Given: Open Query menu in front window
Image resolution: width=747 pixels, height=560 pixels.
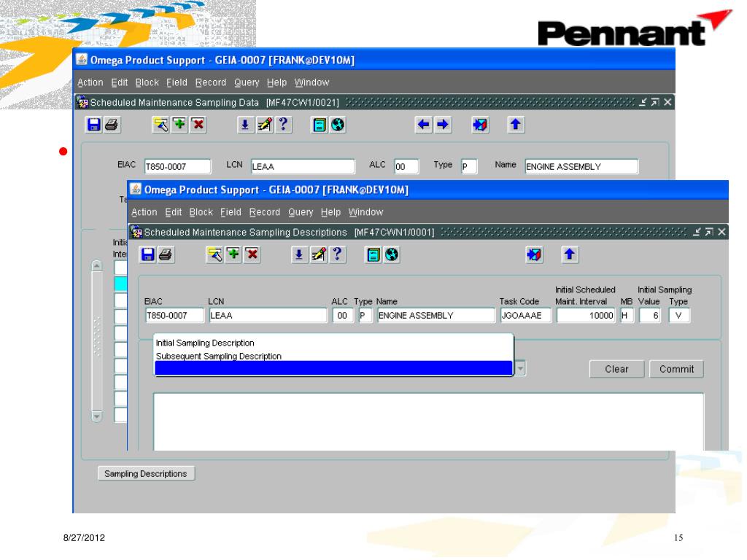Looking at the screenshot, I should pos(301,212).
